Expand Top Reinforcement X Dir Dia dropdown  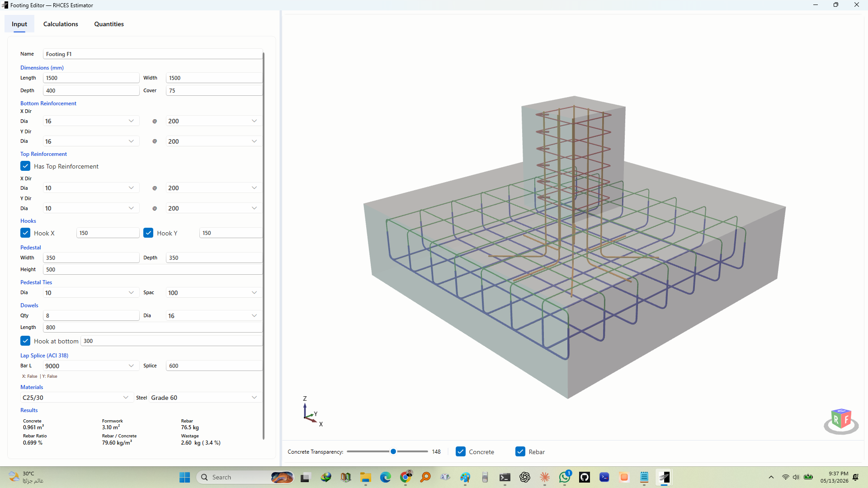[x=91, y=188]
